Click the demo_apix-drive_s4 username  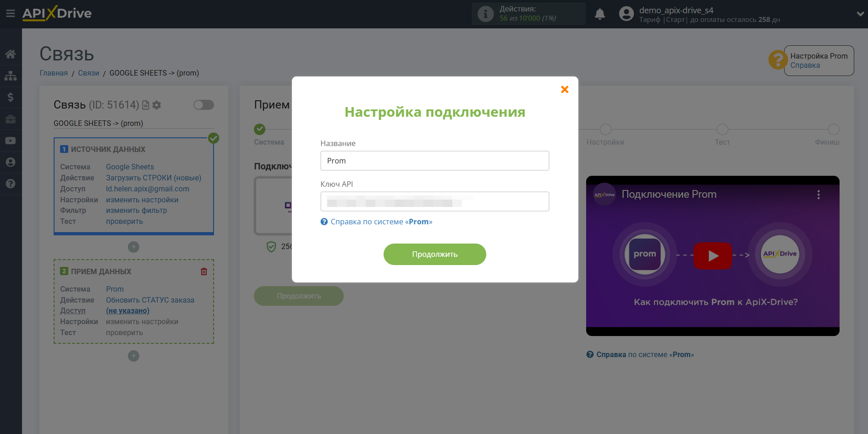point(676,10)
